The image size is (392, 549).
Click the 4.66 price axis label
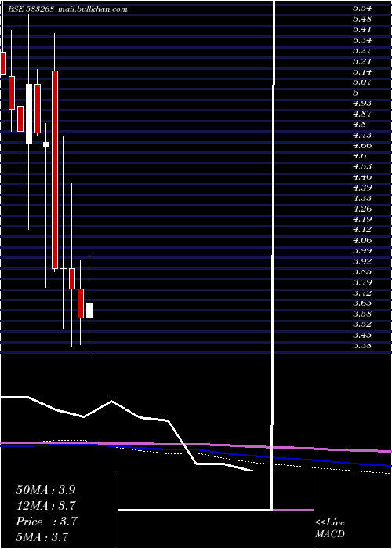362,145
